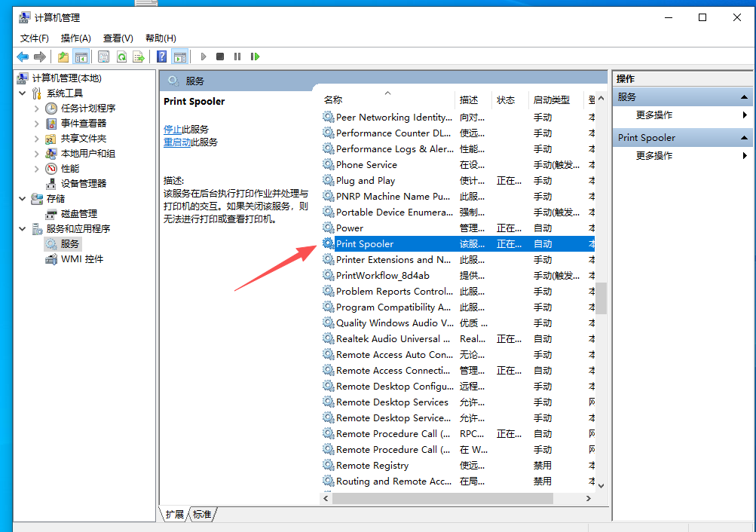Expand the 任务计划程序 tree node
The width and height of the screenshot is (756, 532).
[x=36, y=109]
